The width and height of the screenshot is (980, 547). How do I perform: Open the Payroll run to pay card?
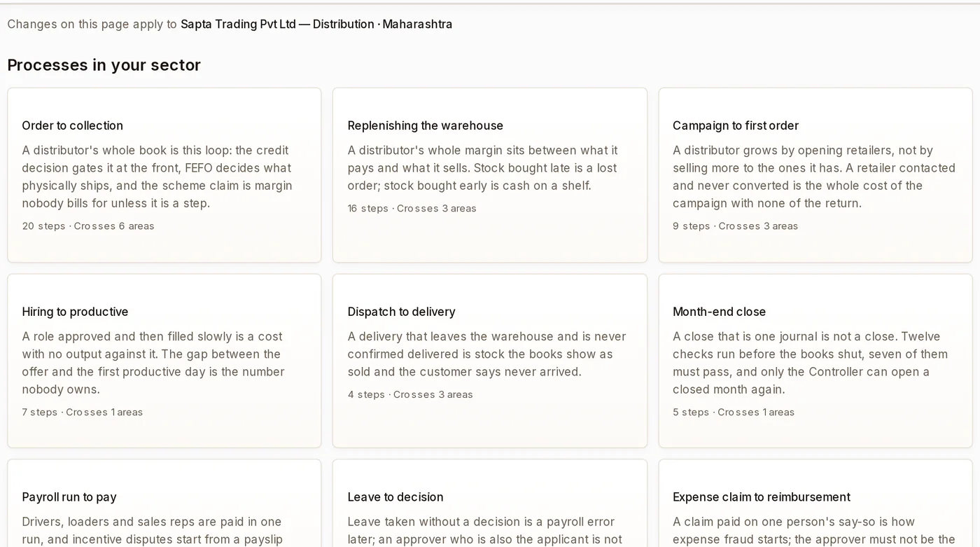point(164,504)
